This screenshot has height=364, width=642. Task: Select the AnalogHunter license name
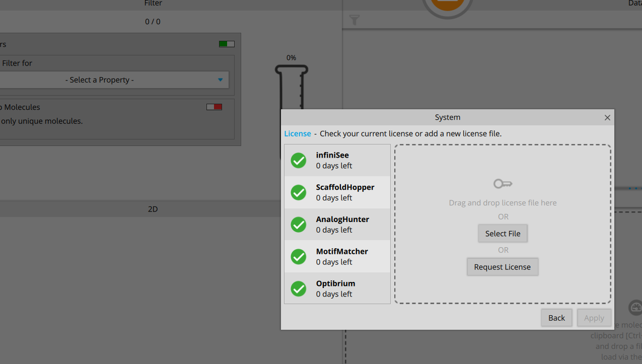point(342,220)
